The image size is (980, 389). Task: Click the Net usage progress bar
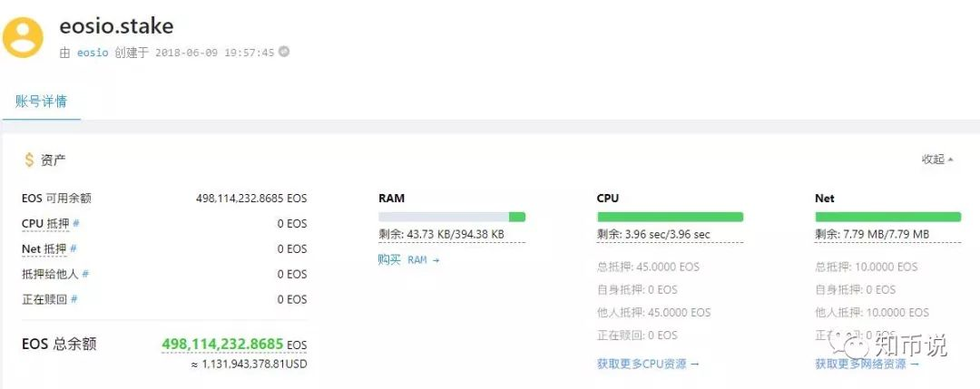[x=888, y=217]
